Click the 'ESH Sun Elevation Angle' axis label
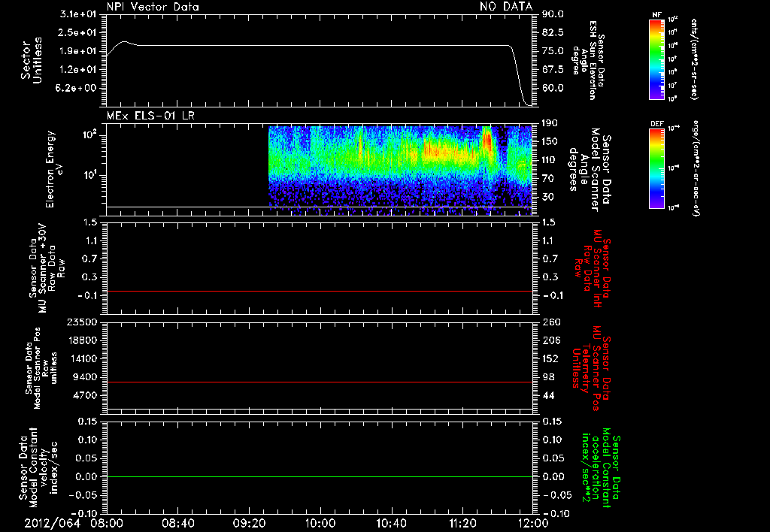770x532 pixels. tap(588, 60)
